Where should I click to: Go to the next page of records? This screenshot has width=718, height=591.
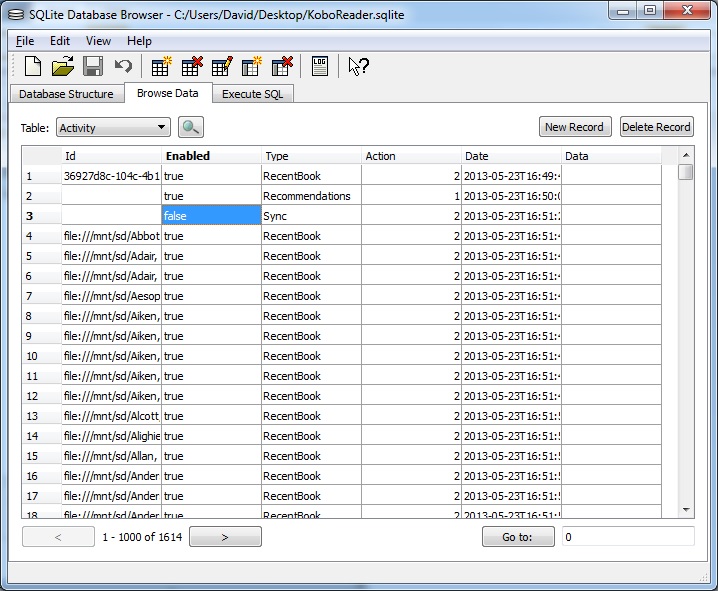click(225, 537)
